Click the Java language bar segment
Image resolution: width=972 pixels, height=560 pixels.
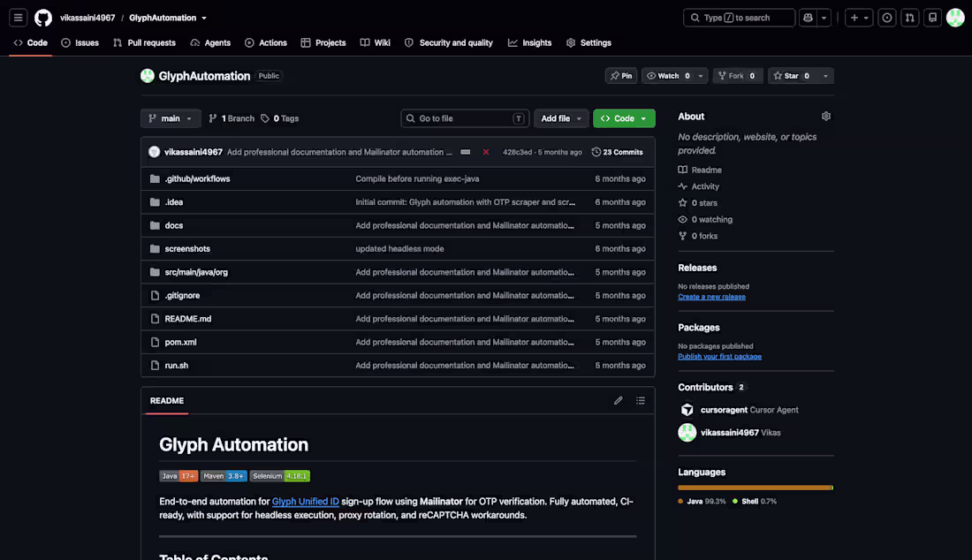coord(755,488)
